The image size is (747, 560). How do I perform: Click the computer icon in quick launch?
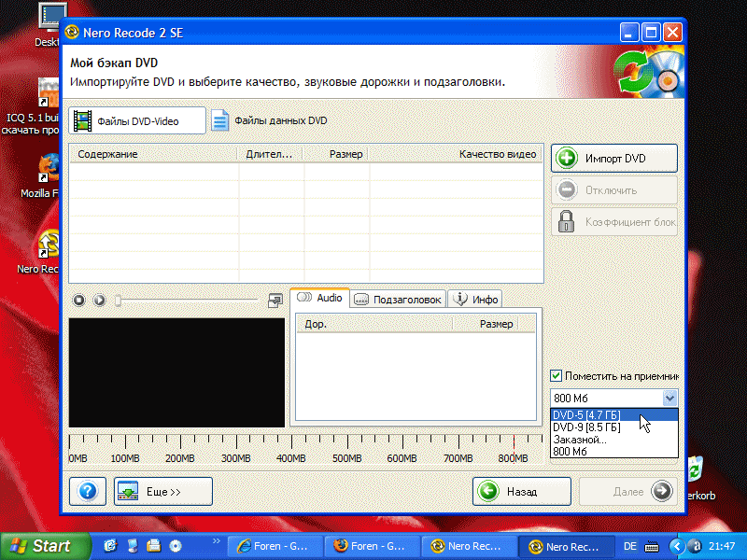(x=133, y=546)
